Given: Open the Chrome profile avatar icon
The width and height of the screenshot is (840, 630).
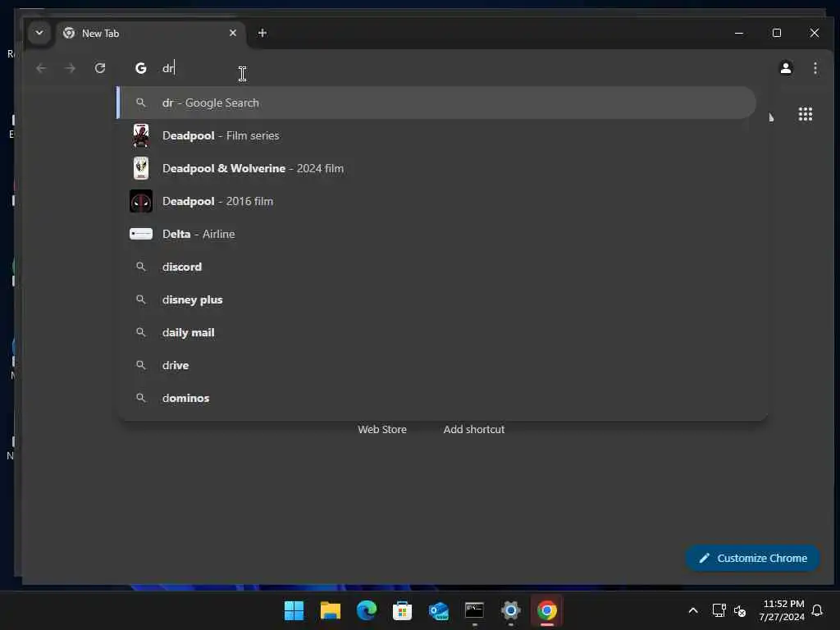Looking at the screenshot, I should click(x=786, y=68).
